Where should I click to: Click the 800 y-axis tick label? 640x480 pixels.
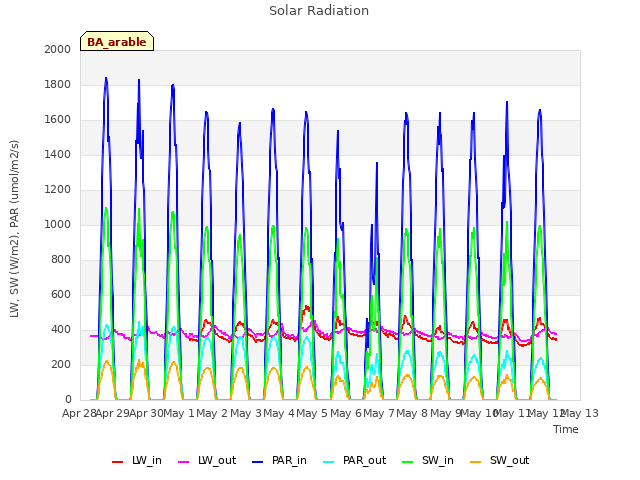(x=61, y=260)
